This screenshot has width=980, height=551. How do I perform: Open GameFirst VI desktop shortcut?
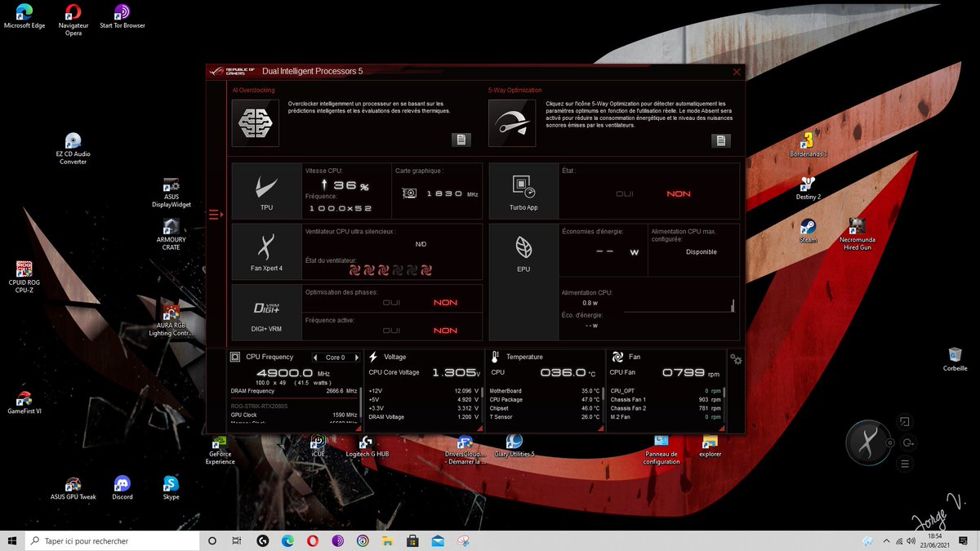click(x=24, y=402)
